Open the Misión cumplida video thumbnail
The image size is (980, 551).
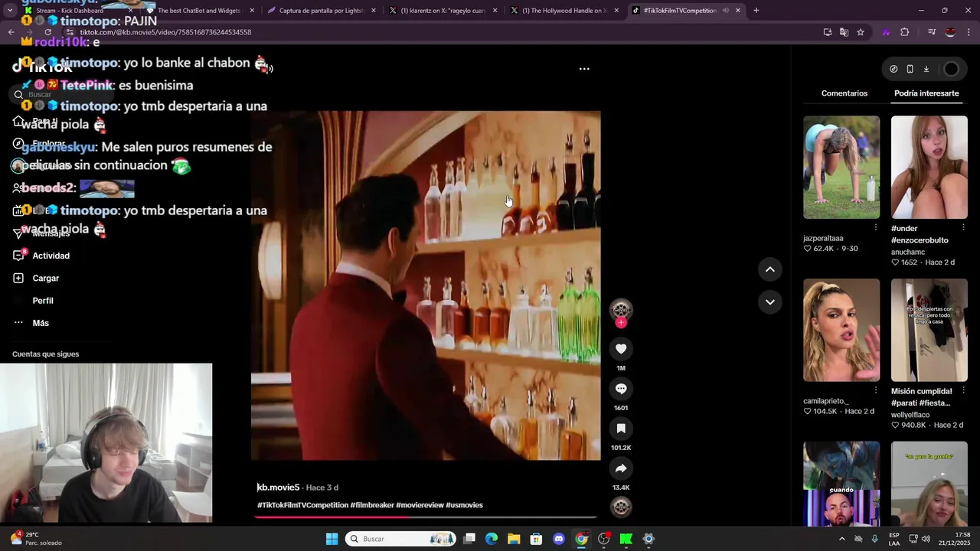pos(929,330)
